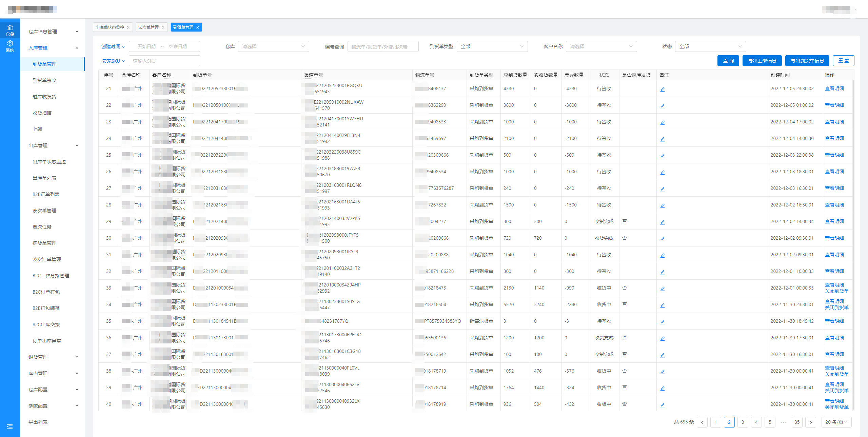868x437 pixels.
Task: Go to page 3
Action: point(743,422)
